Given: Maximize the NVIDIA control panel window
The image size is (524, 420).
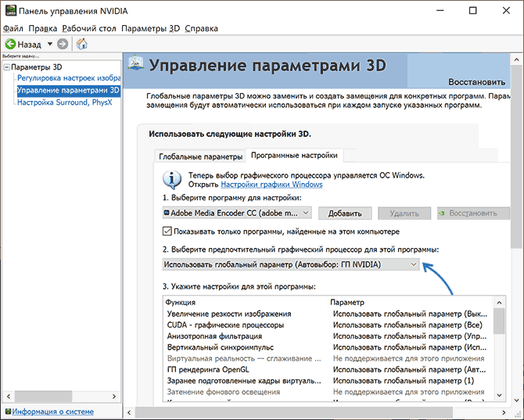Looking at the screenshot, I should pyautogui.click(x=472, y=11).
